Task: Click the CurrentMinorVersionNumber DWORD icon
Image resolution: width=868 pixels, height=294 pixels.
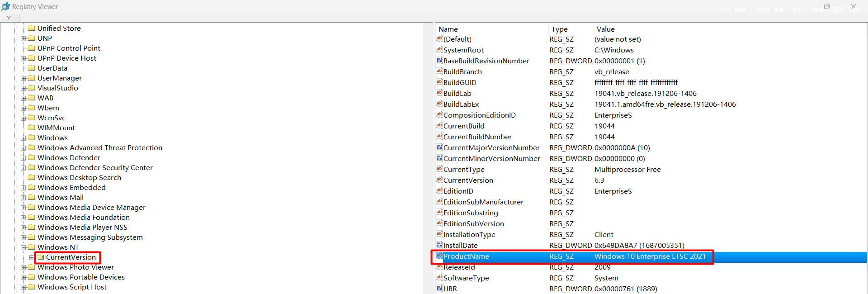Action: (439, 158)
